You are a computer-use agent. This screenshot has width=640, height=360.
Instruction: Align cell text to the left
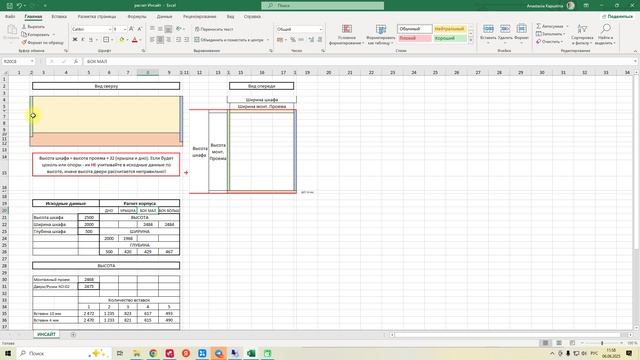point(152,40)
